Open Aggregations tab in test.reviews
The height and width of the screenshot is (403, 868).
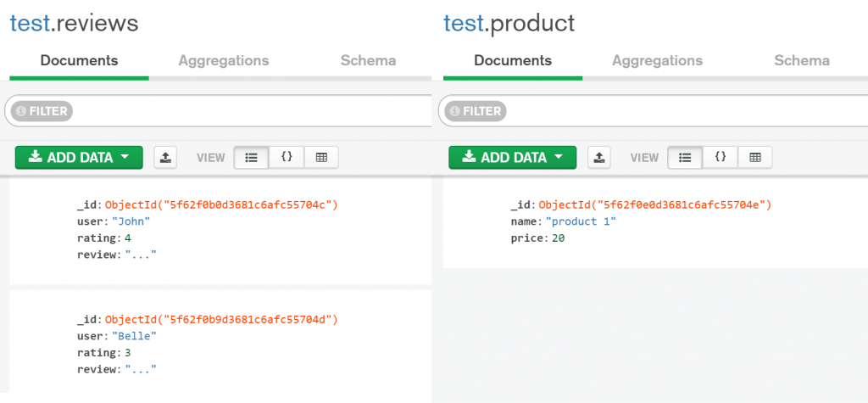point(224,60)
